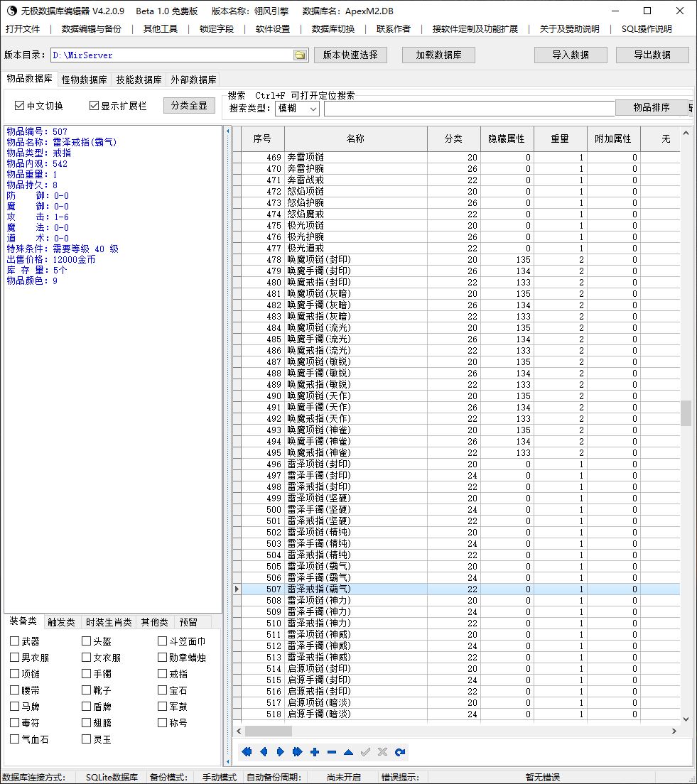The width and height of the screenshot is (697, 784).
Task: Click the 分类全显 button
Action: (189, 106)
